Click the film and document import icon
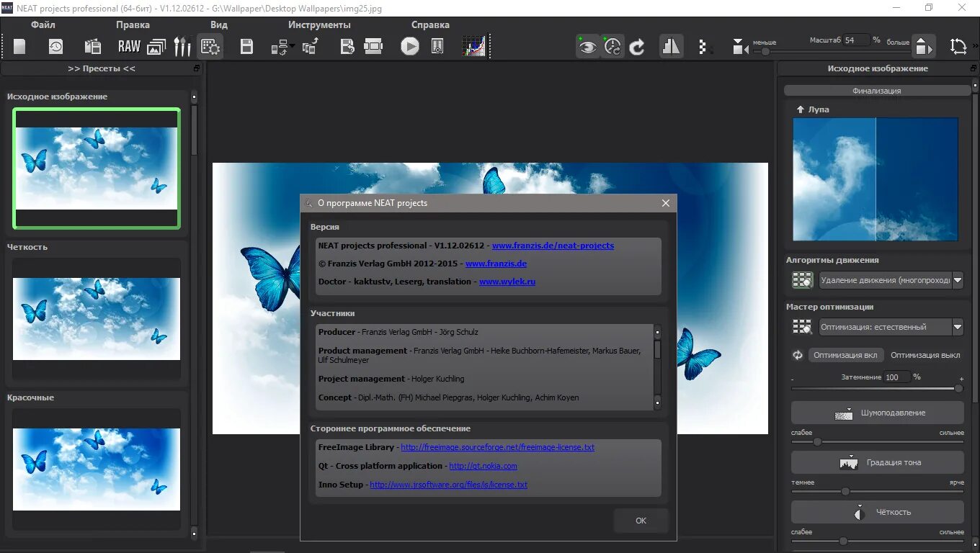The height and width of the screenshot is (553, 980). tap(93, 47)
